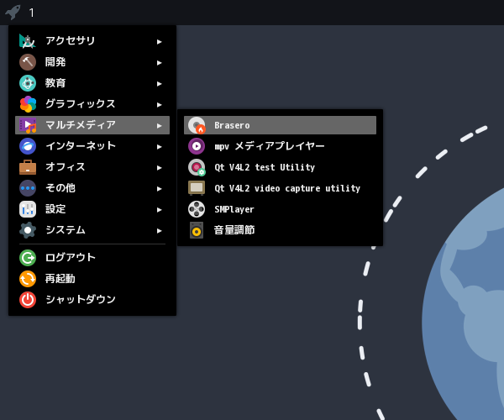This screenshot has width=504, height=420.
Task: Open the その他 menu category
Action: pos(92,188)
